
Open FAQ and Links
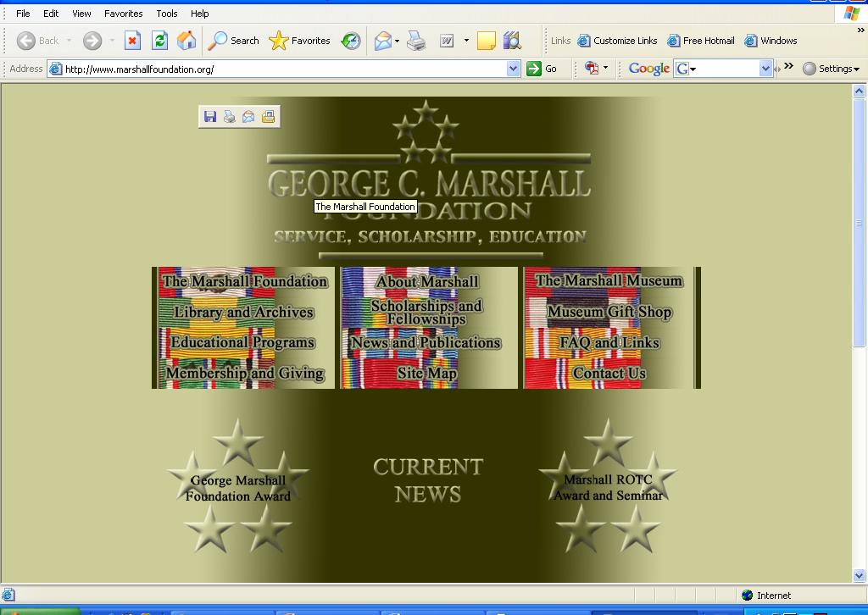click(609, 343)
